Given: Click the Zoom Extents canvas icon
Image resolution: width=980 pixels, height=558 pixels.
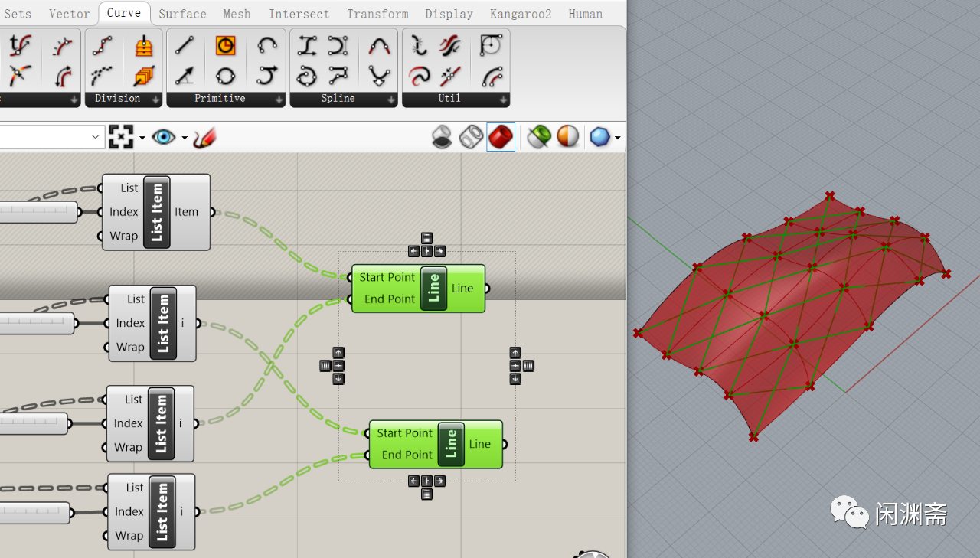Looking at the screenshot, I should click(x=121, y=138).
